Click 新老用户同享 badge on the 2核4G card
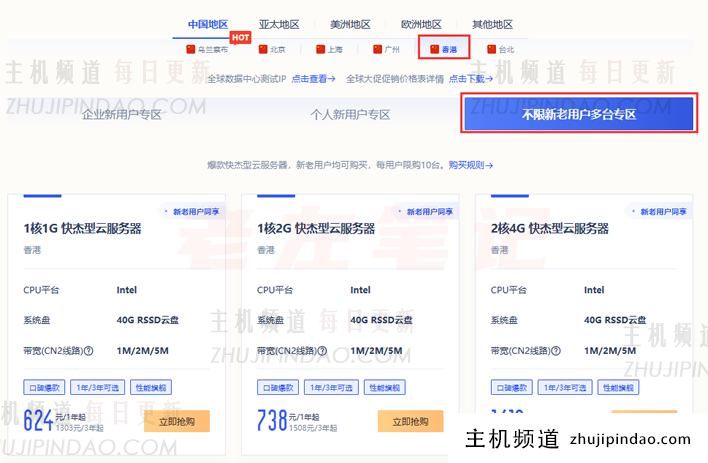Image resolution: width=708 pixels, height=463 pixels. (x=660, y=211)
